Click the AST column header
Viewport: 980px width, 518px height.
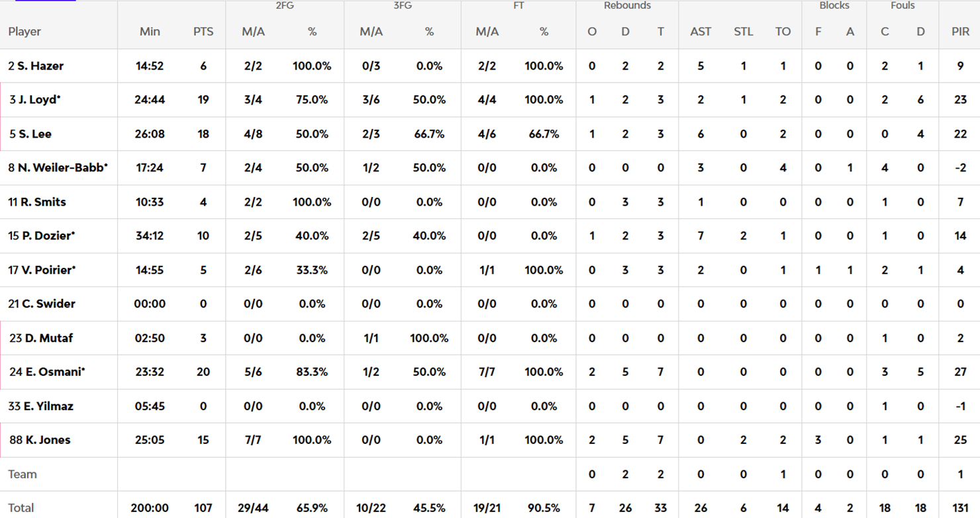(x=701, y=32)
